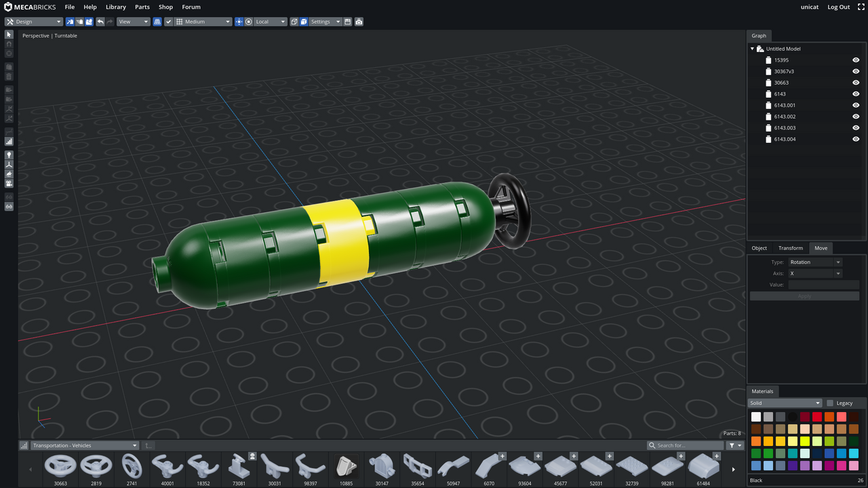Click the camera screenshot icon in toolbar
Screen dimensions: 868x488
(x=359, y=22)
